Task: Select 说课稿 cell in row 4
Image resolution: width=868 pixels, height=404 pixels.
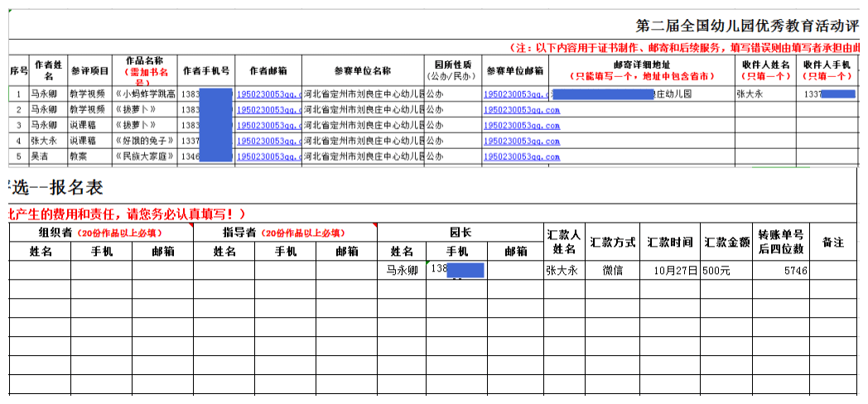Action: pyautogui.click(x=89, y=141)
